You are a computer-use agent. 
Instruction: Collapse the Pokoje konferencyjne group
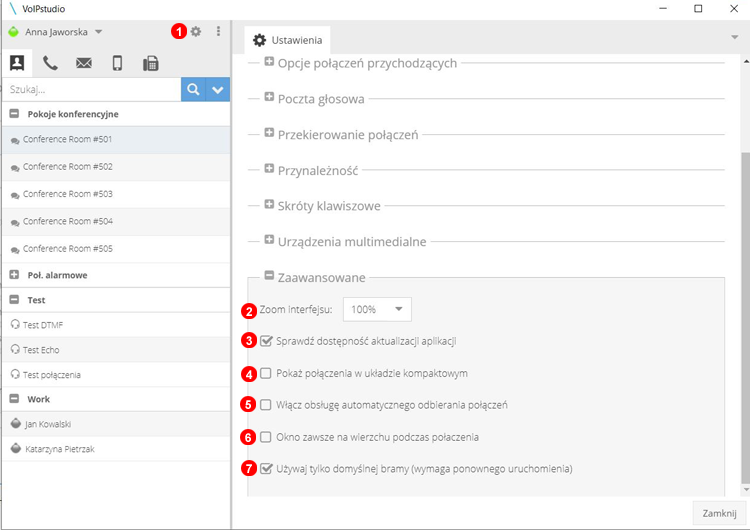[x=14, y=114]
